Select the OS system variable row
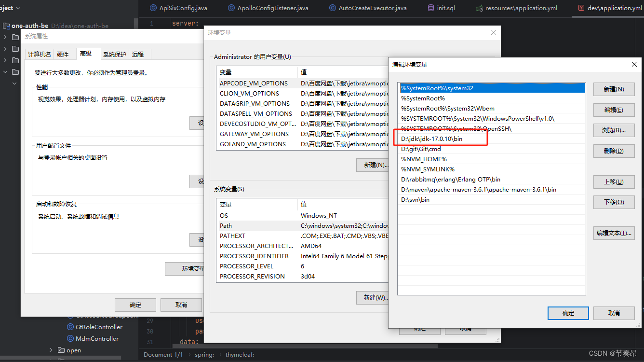 [x=303, y=215]
